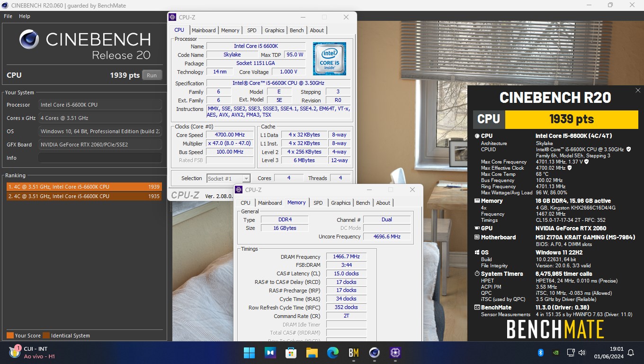Open the File menu in Cinebench
This screenshot has width=644, height=364.
pos(8,16)
